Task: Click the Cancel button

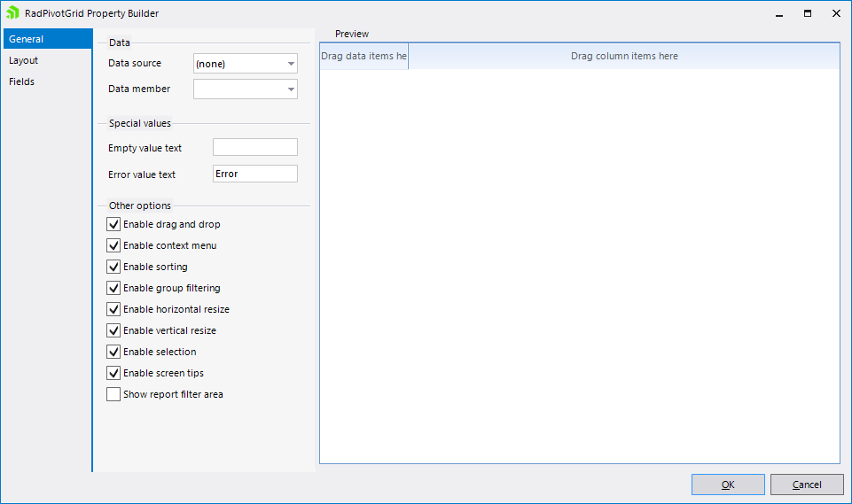Action: [807, 485]
